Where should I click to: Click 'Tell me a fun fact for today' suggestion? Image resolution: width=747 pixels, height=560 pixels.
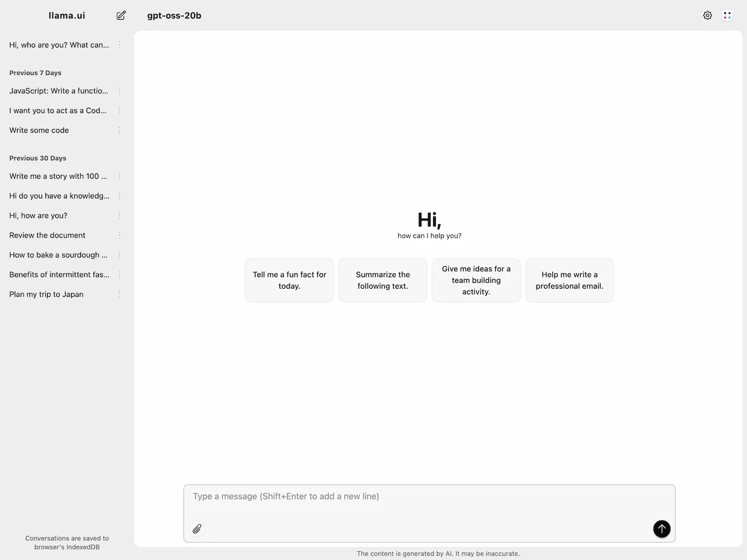[289, 280]
